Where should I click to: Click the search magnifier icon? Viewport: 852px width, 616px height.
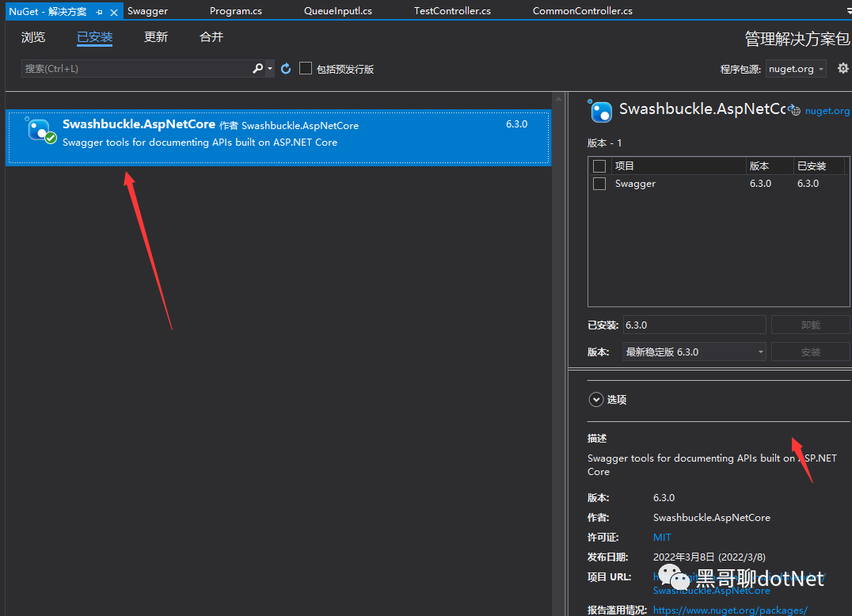point(257,68)
